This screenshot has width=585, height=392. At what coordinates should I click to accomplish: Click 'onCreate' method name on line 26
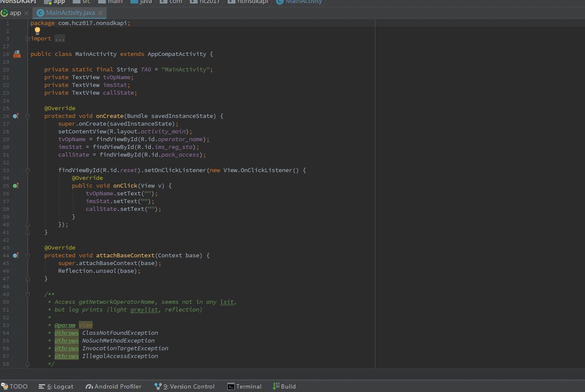[110, 116]
